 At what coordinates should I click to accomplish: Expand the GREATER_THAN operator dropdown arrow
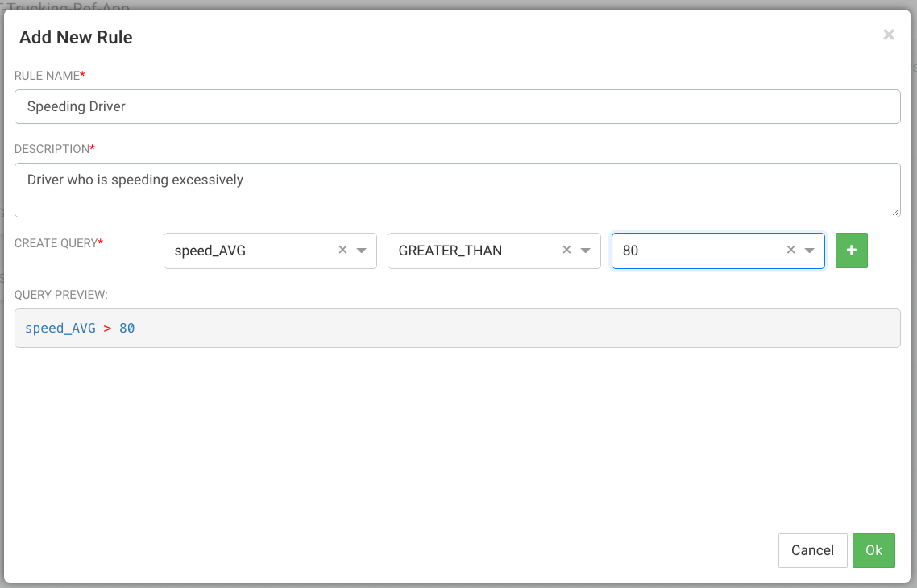585,251
